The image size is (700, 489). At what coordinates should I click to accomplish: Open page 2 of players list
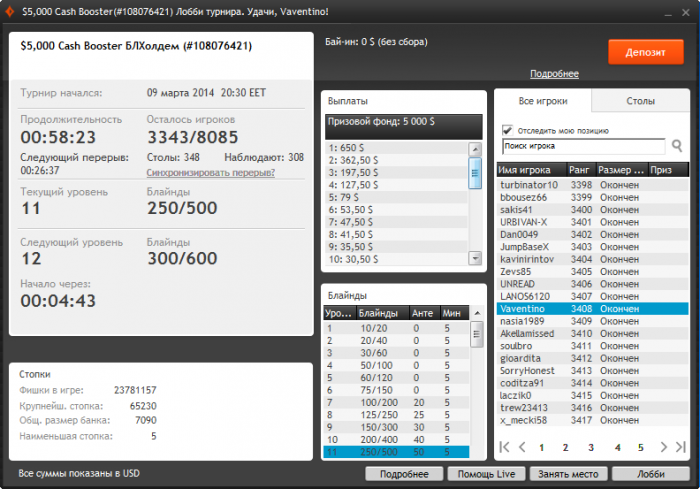pyautogui.click(x=565, y=447)
